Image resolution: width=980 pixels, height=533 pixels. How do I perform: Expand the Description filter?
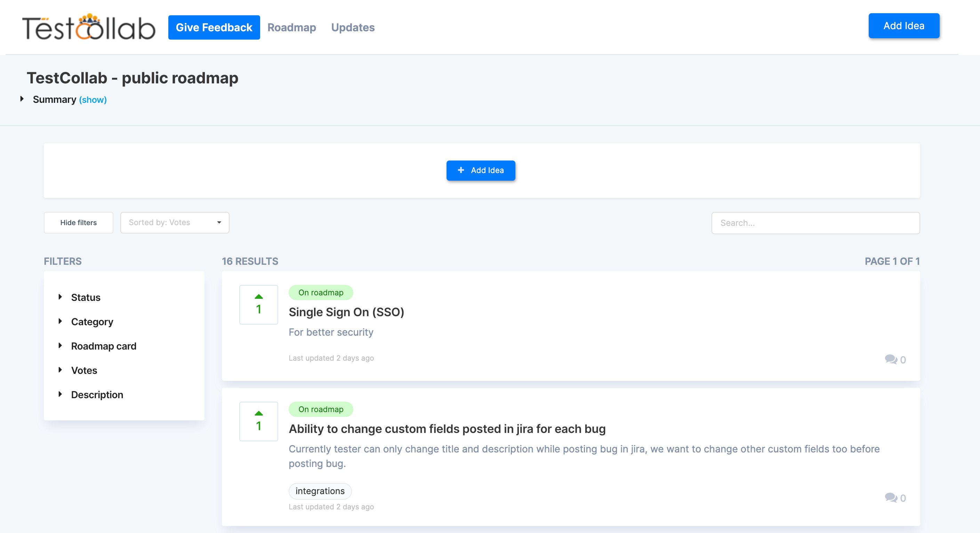[x=97, y=395]
